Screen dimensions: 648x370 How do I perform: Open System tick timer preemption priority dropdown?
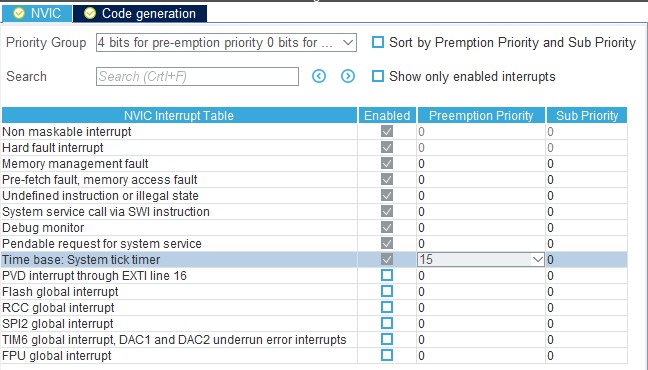point(481,260)
